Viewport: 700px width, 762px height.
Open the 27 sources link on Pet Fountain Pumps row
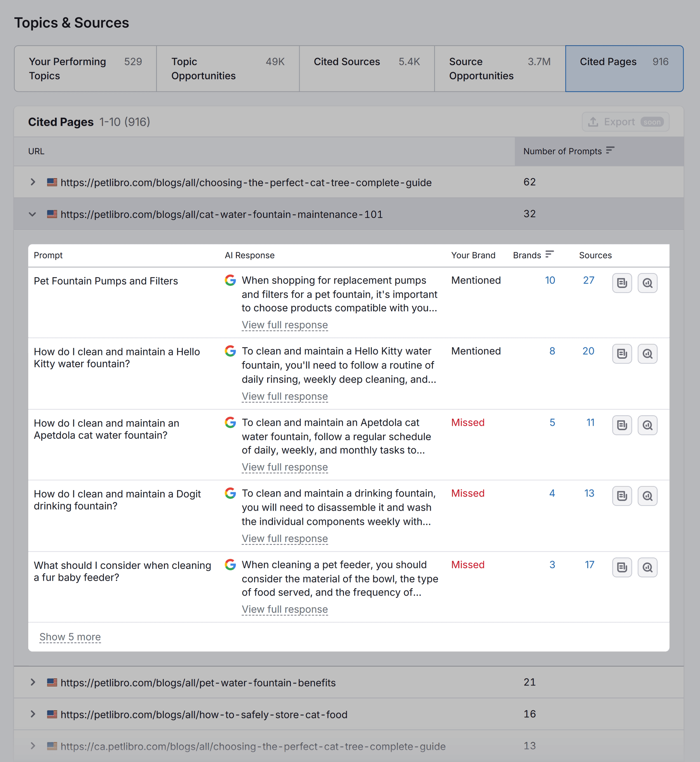tap(589, 280)
